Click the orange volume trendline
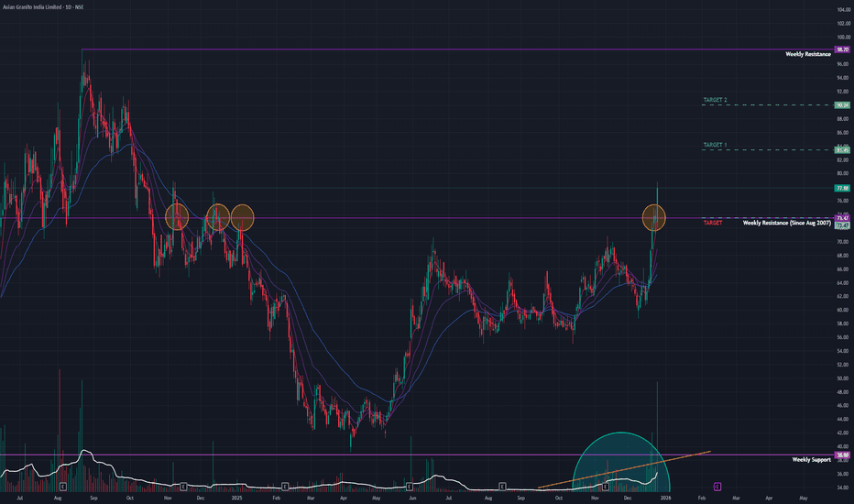The width and height of the screenshot is (854, 504). tap(624, 470)
